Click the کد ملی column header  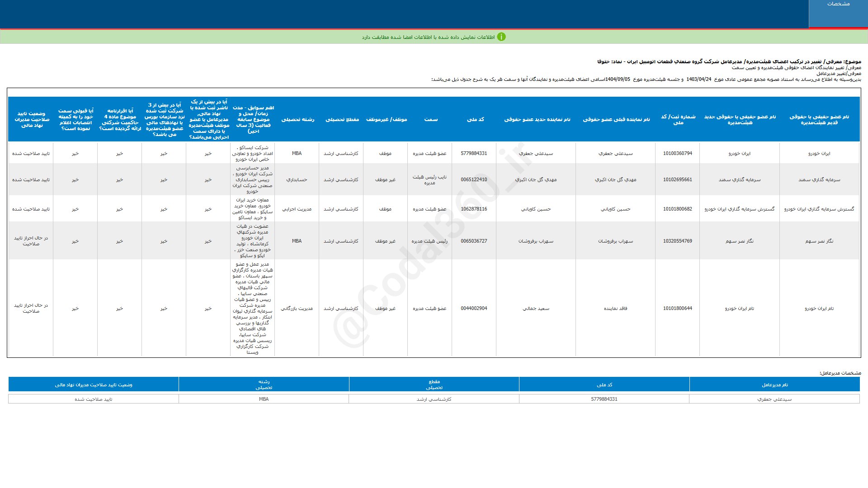tap(475, 119)
